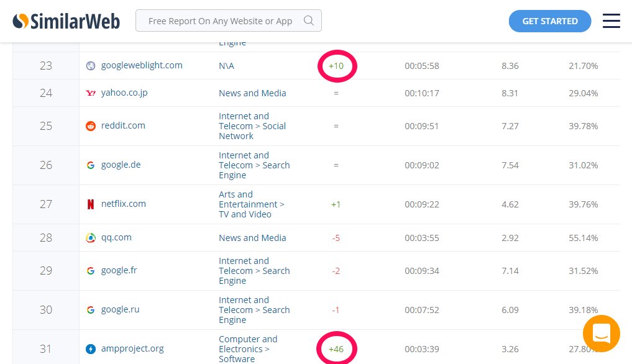Screen dimensions: 632x364
Task: Click the netflix.com favicon
Action: (91, 204)
